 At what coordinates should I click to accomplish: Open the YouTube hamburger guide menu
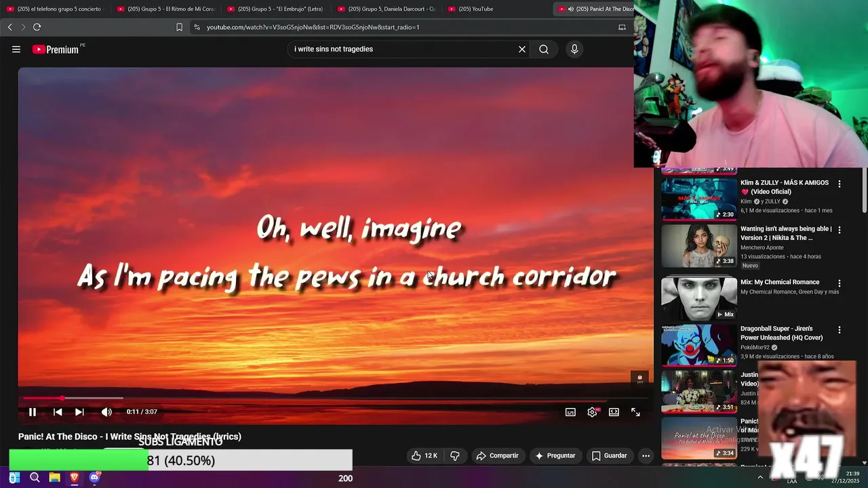coord(16,49)
